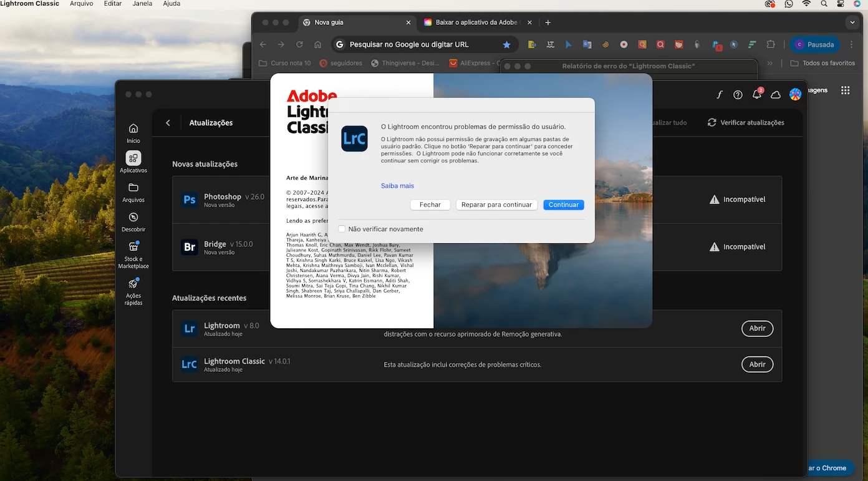Switch to Nova guia Chrome tab
Image resolution: width=868 pixels, height=481 pixels.
[x=355, y=22]
